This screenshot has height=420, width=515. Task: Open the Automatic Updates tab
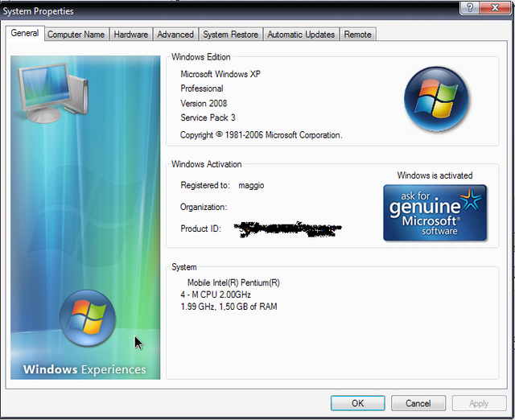301,35
